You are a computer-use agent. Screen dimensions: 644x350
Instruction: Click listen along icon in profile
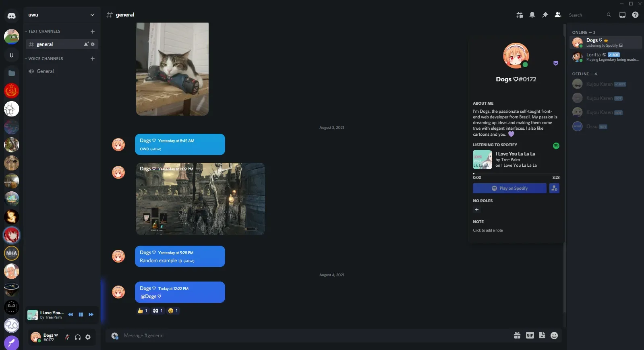pyautogui.click(x=555, y=188)
